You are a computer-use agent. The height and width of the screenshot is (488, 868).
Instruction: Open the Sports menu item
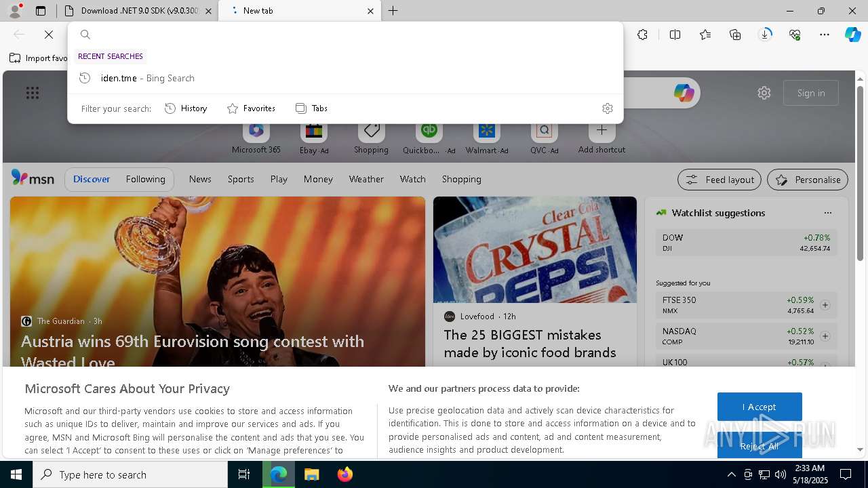tap(241, 179)
